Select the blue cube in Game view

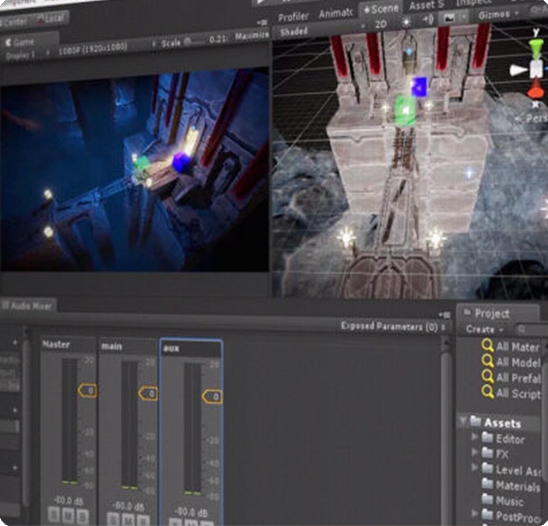click(182, 162)
